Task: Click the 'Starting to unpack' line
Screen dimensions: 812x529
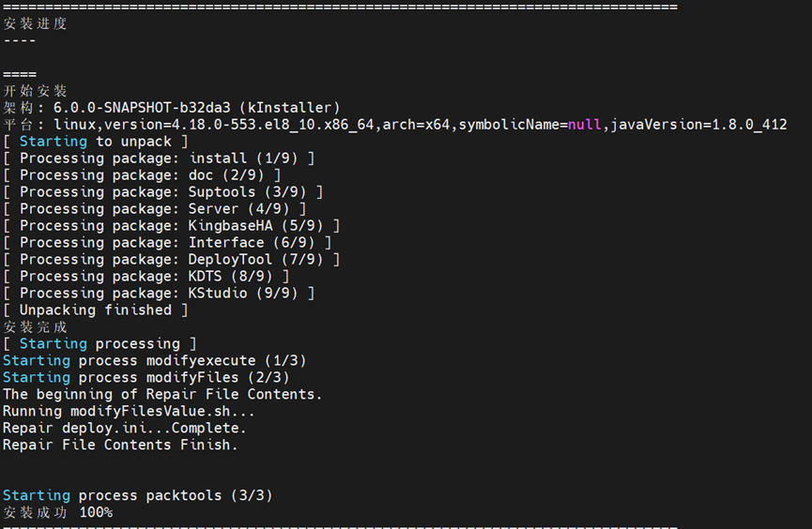Action: click(96, 142)
